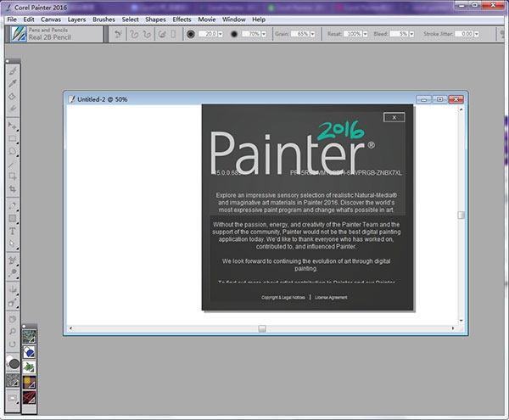Screen dimensions: 509x420
Task: Maximize the Untitled-2 document window
Action: [439, 99]
